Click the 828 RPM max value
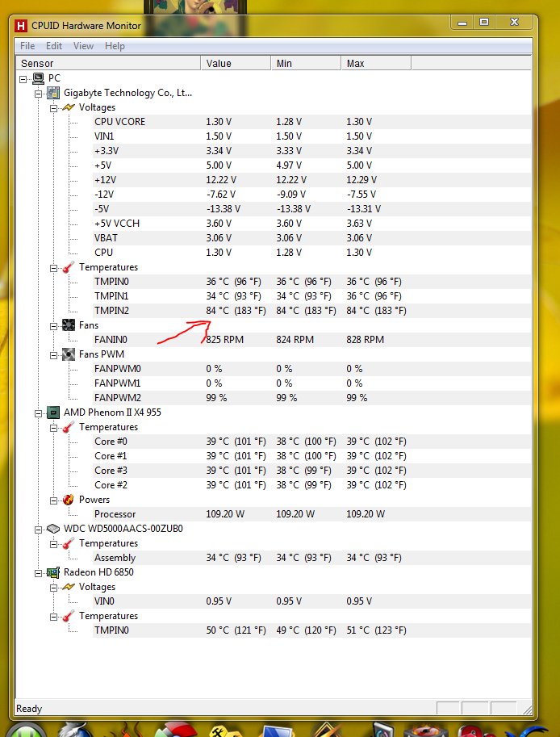560x737 pixels. tap(365, 340)
